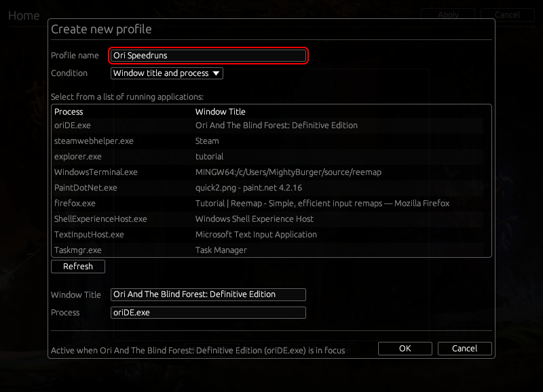Viewport: 543px width, 392px height.
Task: Select the ShellExperienceHost.exe entry
Action: tap(270, 219)
